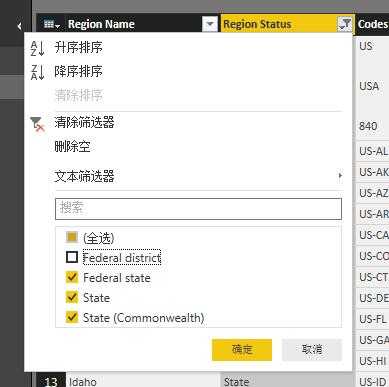Open the Region Name column filter dropdown
Viewport: 389px width, 387px height.
click(210, 24)
